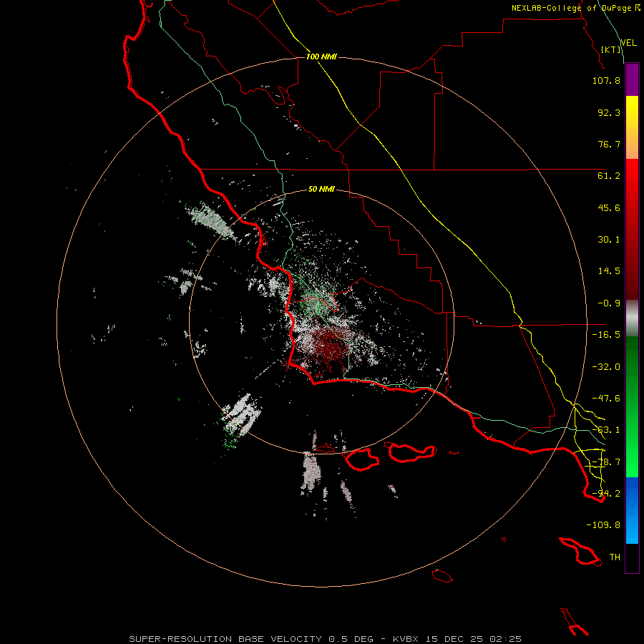The height and width of the screenshot is (644, 644).
Task: Click the dark red outbound velocity echo cluster
Action: click(328, 347)
